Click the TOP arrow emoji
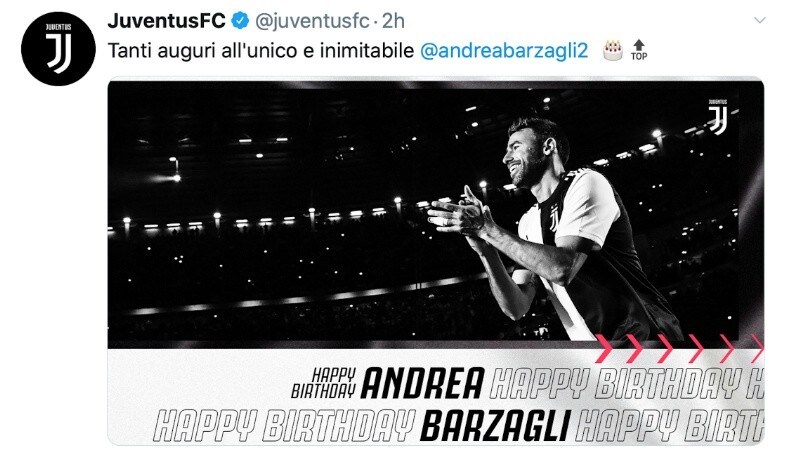Viewport: 810px width, 457px height. tap(639, 50)
